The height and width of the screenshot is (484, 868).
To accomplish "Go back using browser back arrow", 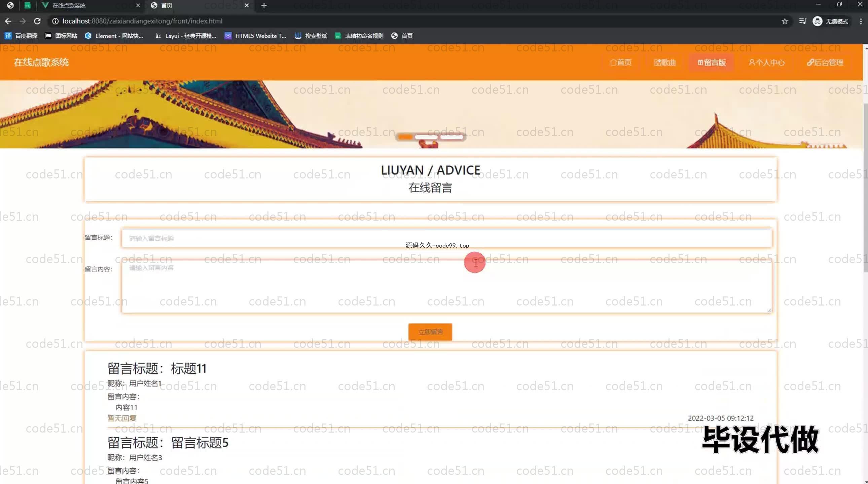I will 8,21.
